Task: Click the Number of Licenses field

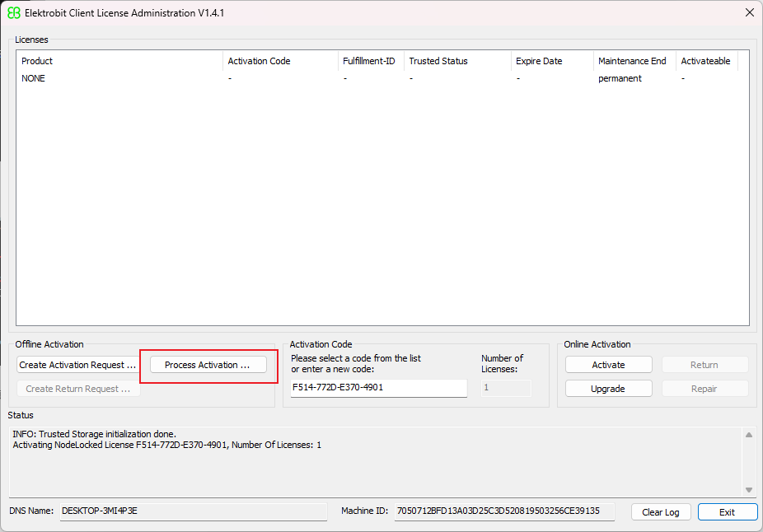Action: (506, 387)
